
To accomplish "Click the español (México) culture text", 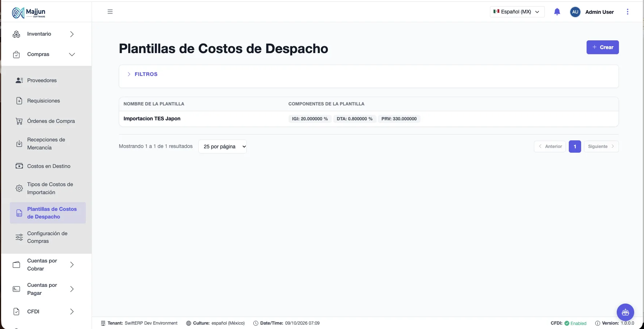I will pyautogui.click(x=228, y=323).
